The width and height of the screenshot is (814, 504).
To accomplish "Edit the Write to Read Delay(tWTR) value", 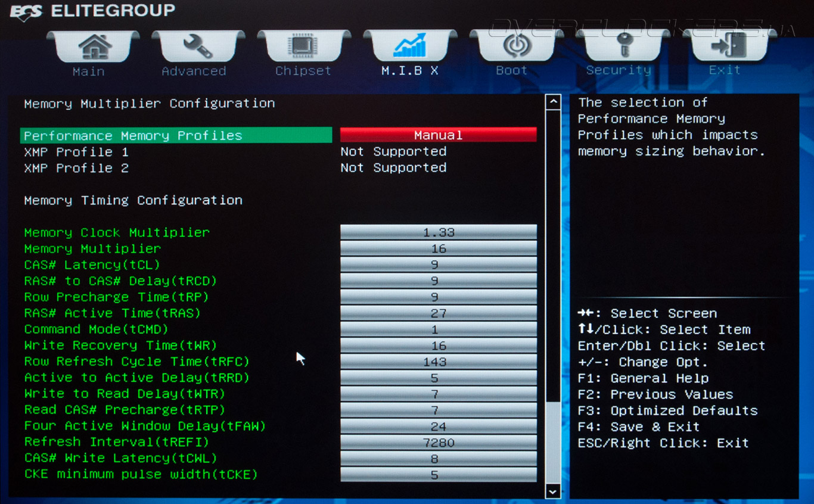I will click(439, 394).
